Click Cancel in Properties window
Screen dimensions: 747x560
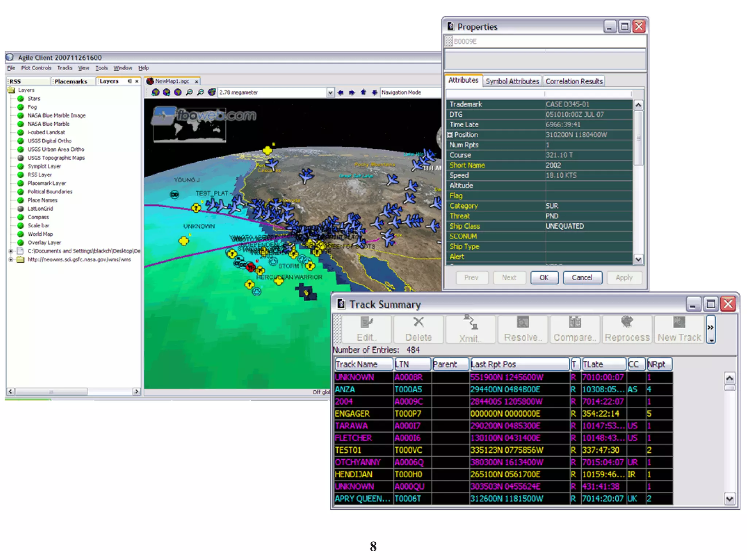582,277
